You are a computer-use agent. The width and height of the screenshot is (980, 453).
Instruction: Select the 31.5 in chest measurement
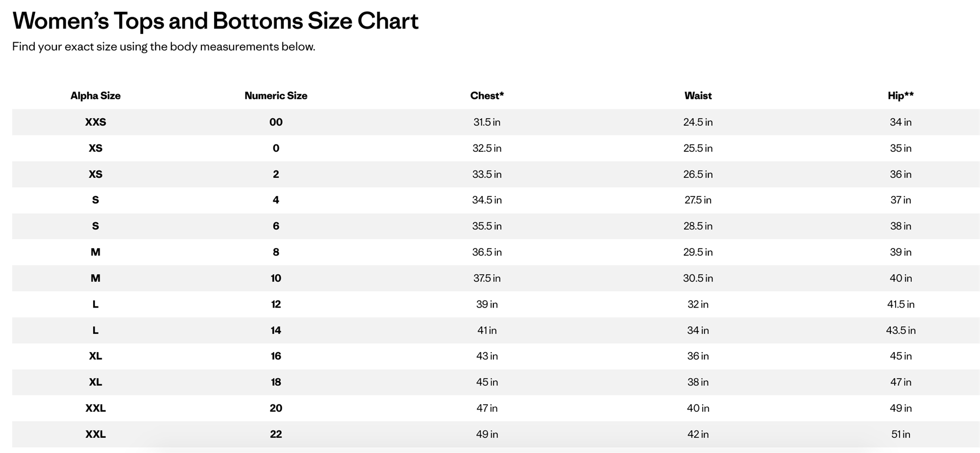click(x=487, y=122)
